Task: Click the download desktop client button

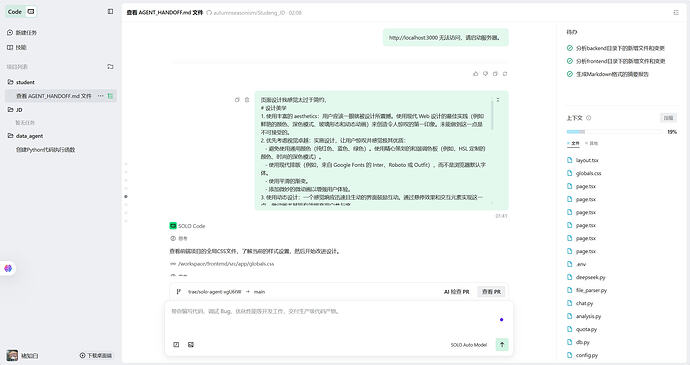Action: (x=95, y=355)
